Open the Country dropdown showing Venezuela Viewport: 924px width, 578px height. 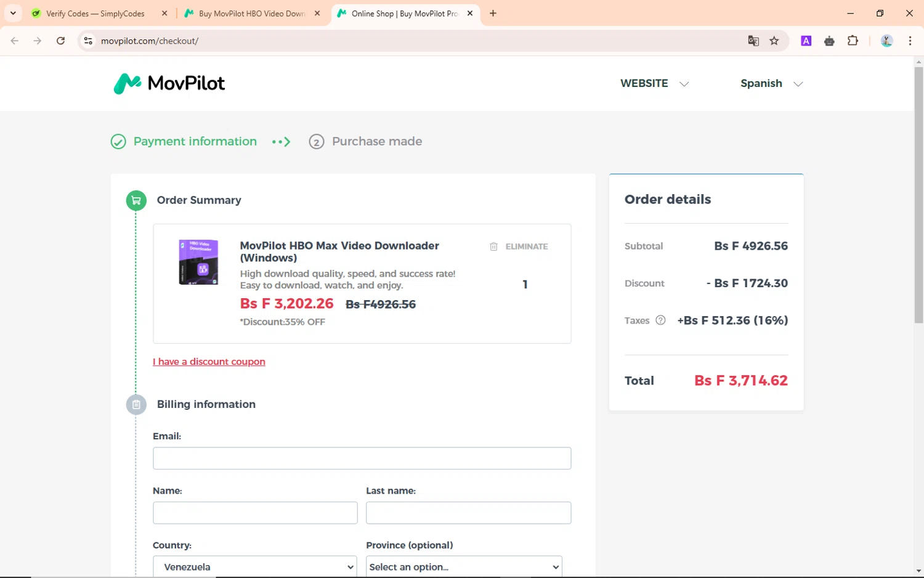click(255, 567)
